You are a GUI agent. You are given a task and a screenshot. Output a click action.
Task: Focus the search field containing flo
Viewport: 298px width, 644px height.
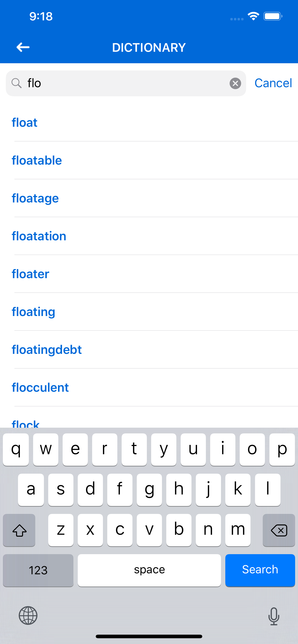click(x=126, y=83)
